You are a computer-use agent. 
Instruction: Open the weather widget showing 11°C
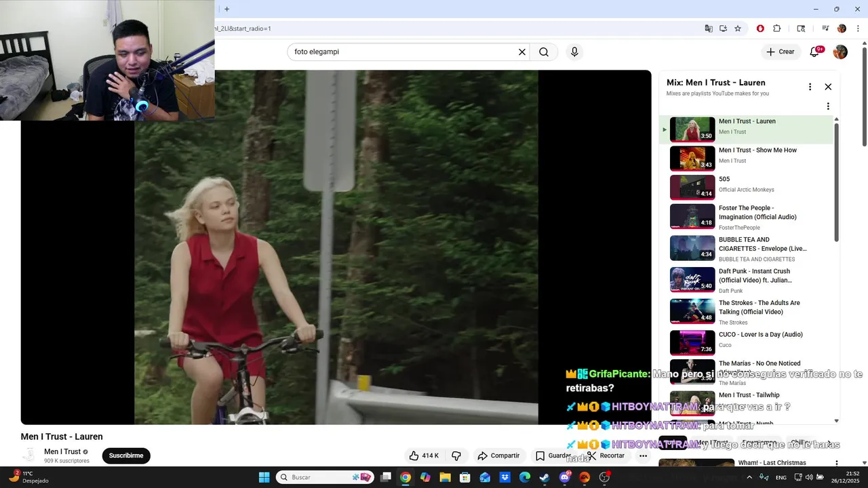(x=27, y=477)
